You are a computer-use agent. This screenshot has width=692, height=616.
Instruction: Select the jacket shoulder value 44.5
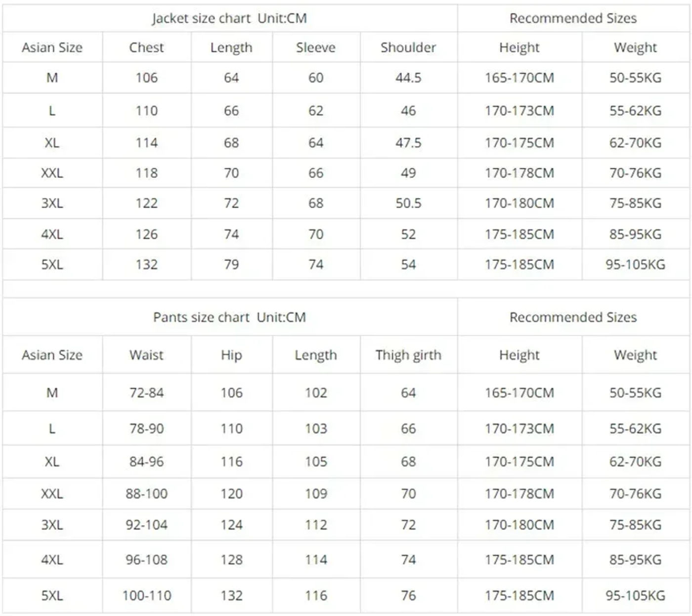408,78
